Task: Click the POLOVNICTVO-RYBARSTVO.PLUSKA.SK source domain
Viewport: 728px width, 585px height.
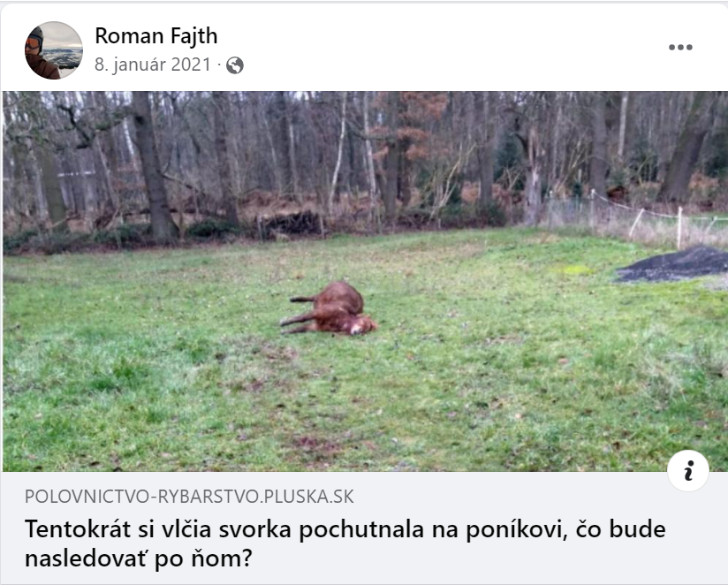Action: [x=189, y=497]
